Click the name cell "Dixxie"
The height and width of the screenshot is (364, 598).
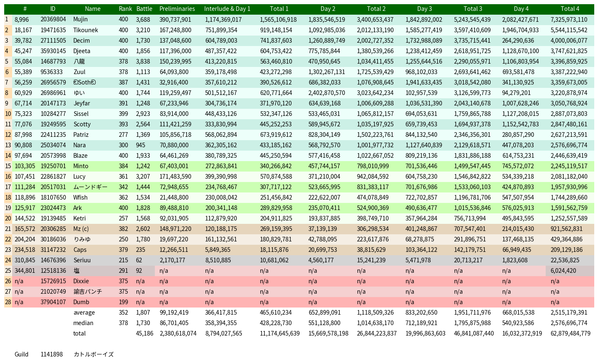point(81,281)
